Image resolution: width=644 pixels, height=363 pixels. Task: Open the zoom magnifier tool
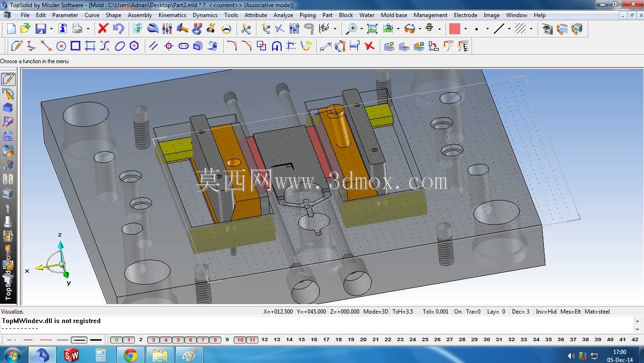click(x=351, y=29)
